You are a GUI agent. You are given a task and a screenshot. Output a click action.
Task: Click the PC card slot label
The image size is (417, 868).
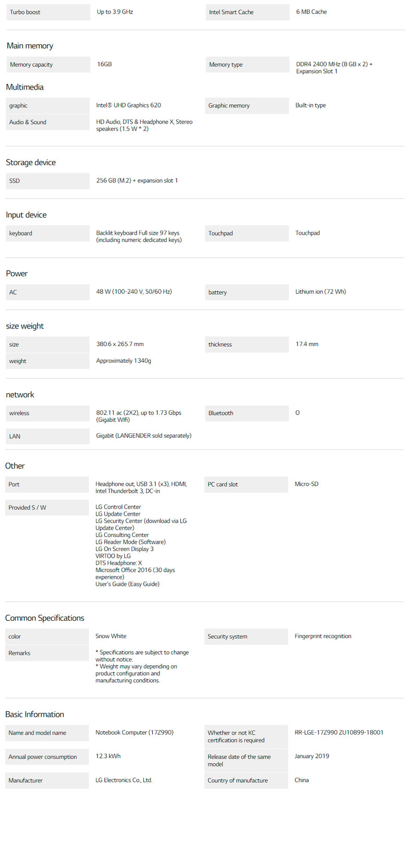[x=223, y=484]
